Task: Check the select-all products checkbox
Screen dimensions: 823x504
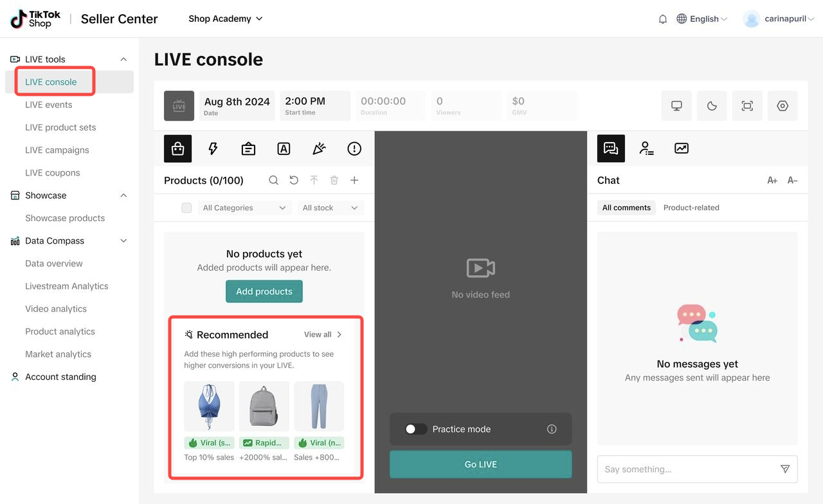Action: pos(186,208)
